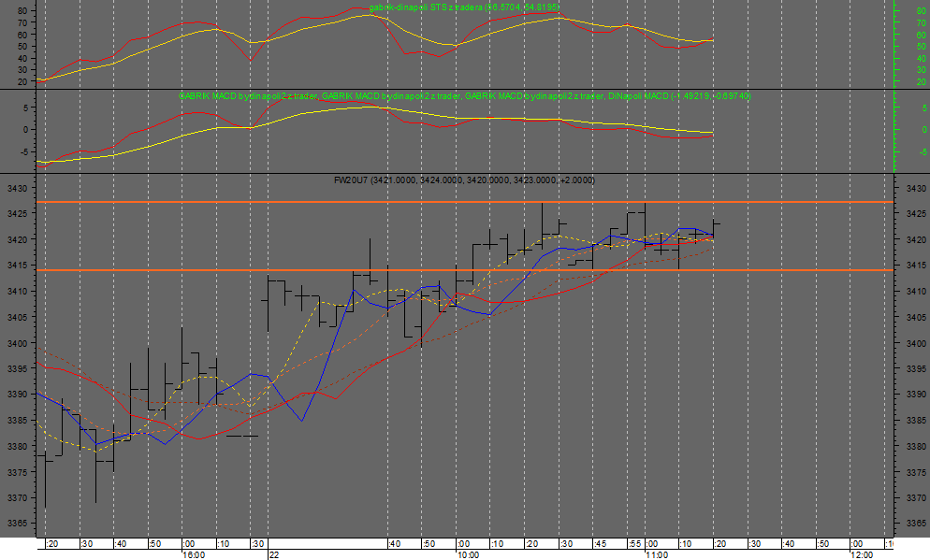The width and height of the screenshot is (930, 560).
Task: Click the 16:00 time axis label
Action: pos(194,554)
